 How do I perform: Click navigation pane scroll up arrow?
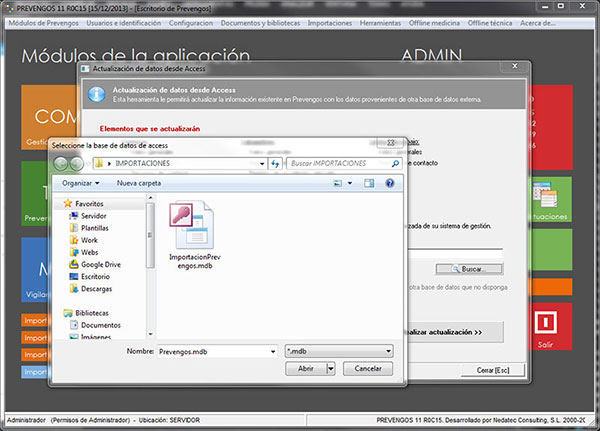pos(150,198)
